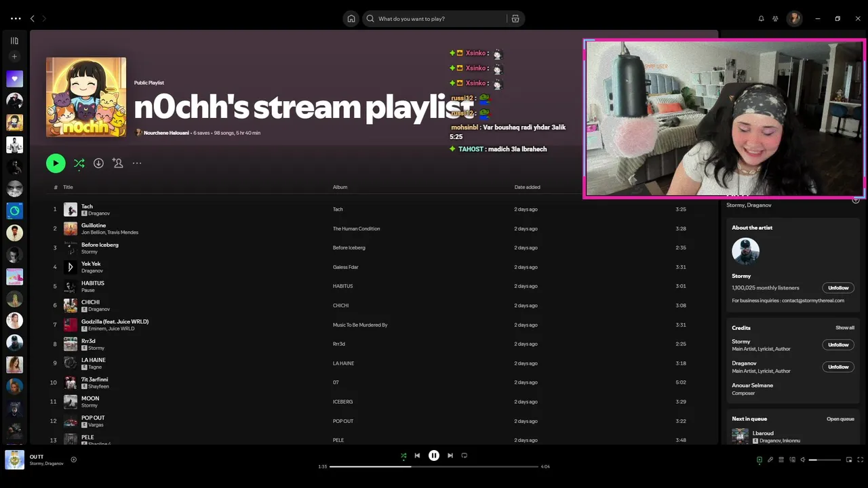Unfollow Stormy in About the artist

pyautogui.click(x=838, y=288)
